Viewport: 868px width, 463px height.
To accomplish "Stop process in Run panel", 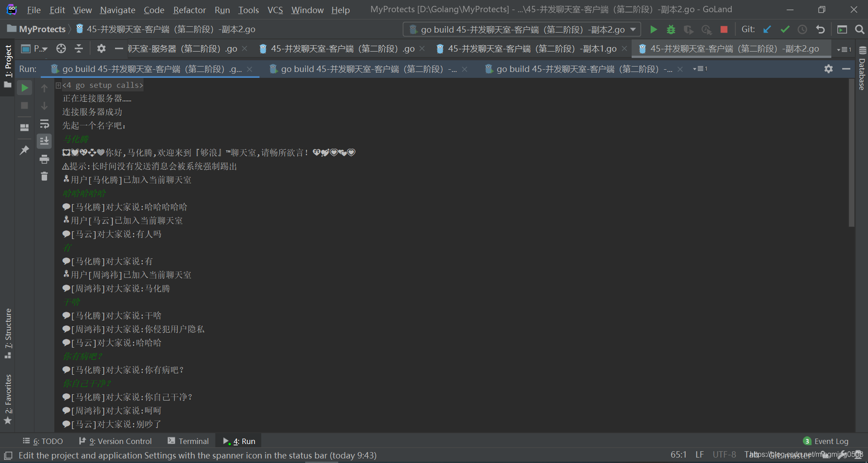I will [x=24, y=105].
